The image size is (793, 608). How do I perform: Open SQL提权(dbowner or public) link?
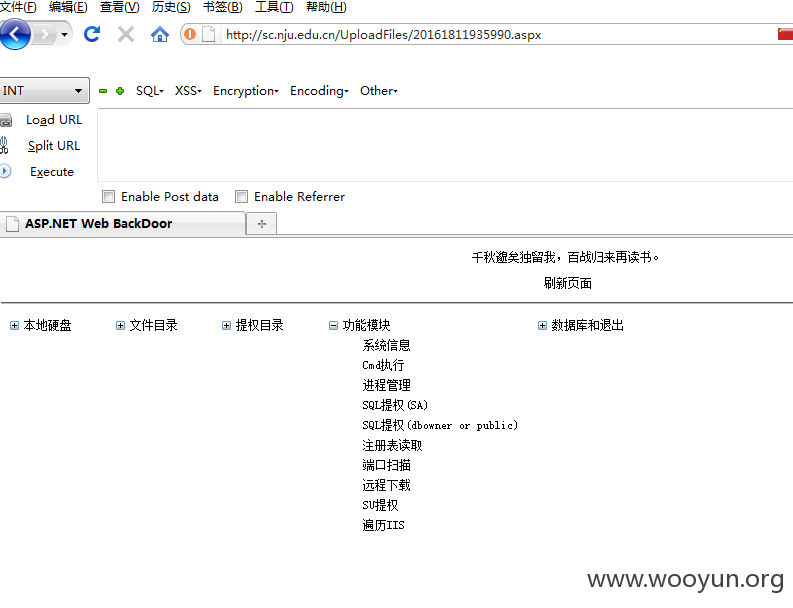440,425
